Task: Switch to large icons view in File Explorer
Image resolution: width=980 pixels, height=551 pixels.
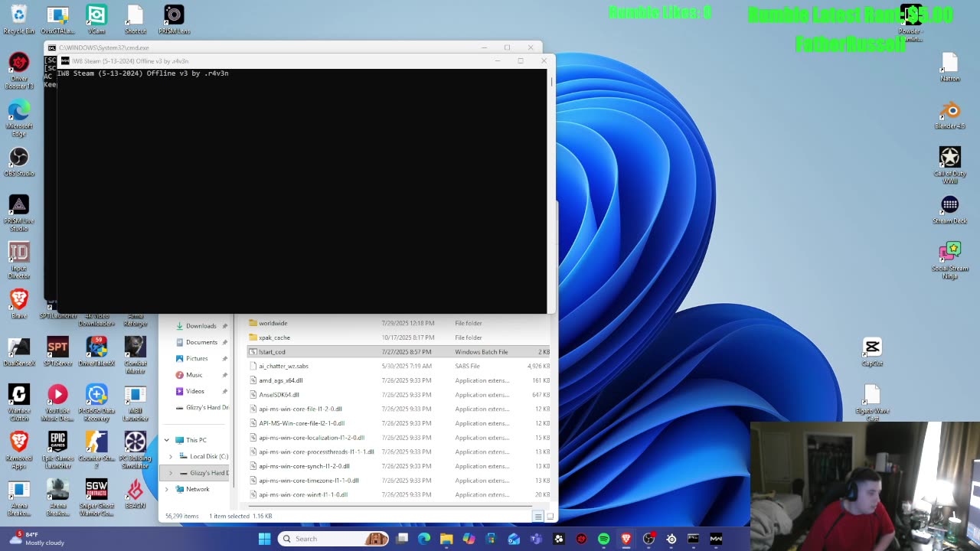Action: point(549,517)
